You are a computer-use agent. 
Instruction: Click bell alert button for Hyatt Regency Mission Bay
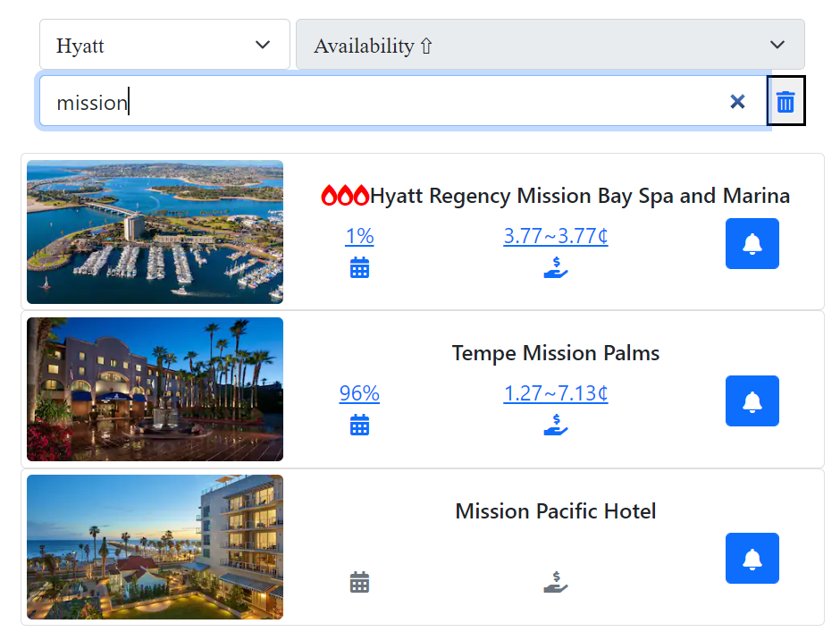click(752, 243)
